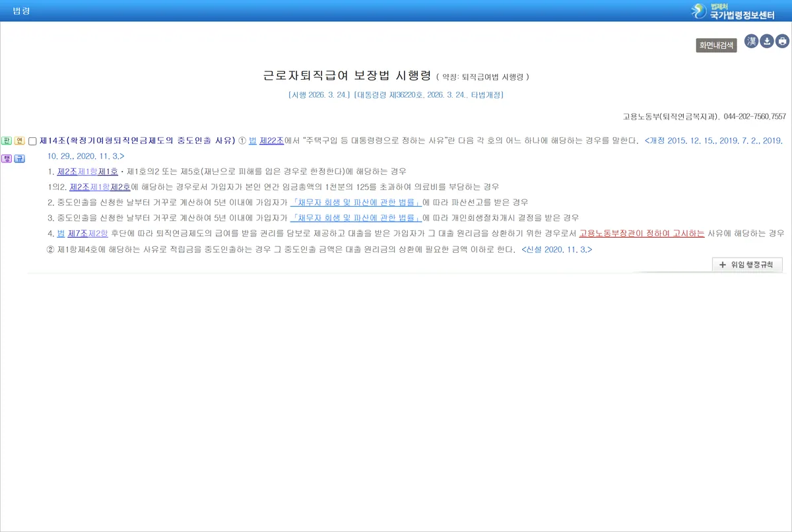
Task: Click the 시행 2026. 3. 24. text
Action: [x=319, y=95]
